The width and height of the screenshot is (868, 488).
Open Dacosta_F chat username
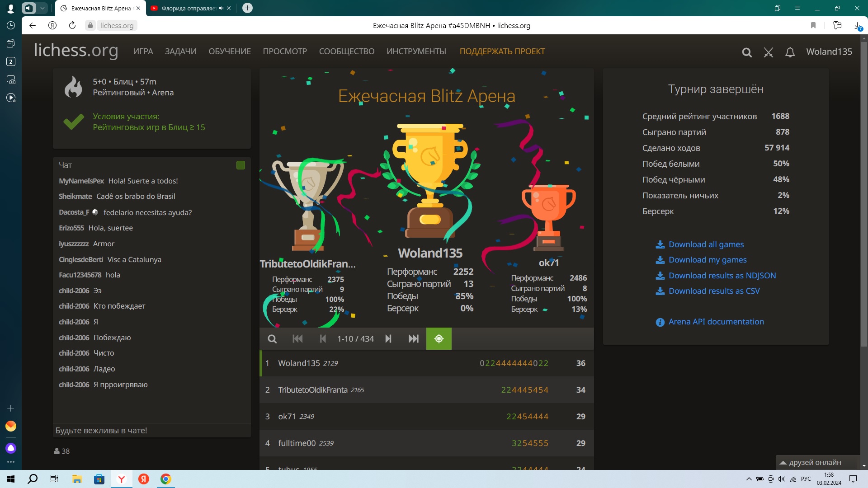pos(74,212)
